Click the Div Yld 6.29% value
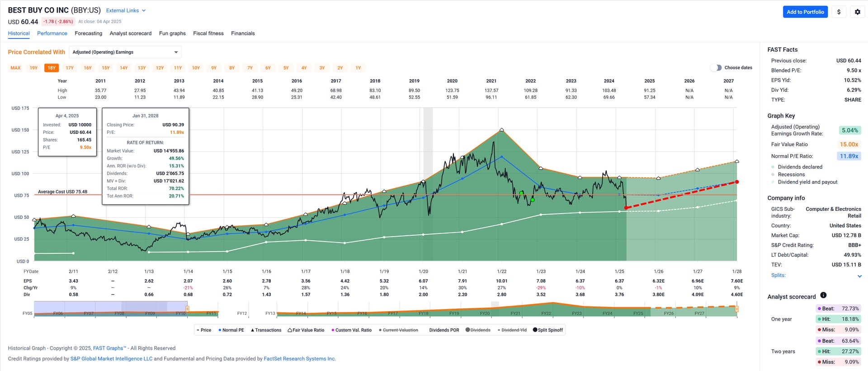 click(854, 90)
